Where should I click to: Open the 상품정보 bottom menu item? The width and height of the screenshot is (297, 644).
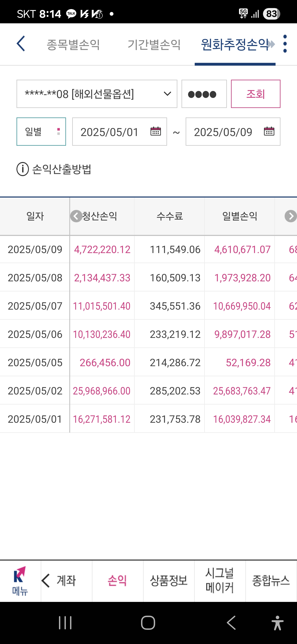coord(169,580)
